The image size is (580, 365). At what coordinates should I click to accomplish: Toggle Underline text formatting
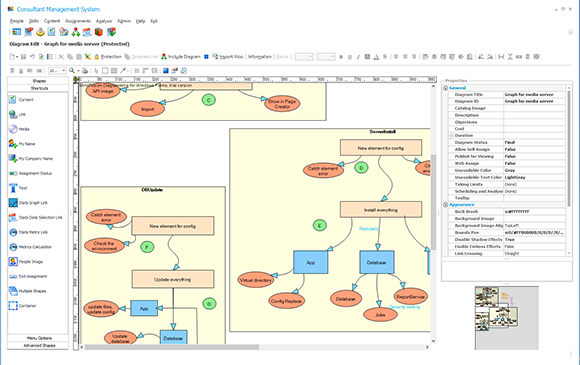pos(350,57)
